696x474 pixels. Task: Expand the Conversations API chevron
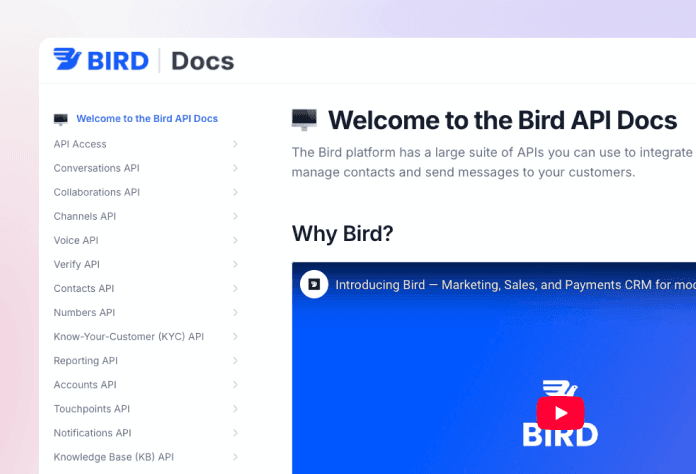click(x=235, y=168)
